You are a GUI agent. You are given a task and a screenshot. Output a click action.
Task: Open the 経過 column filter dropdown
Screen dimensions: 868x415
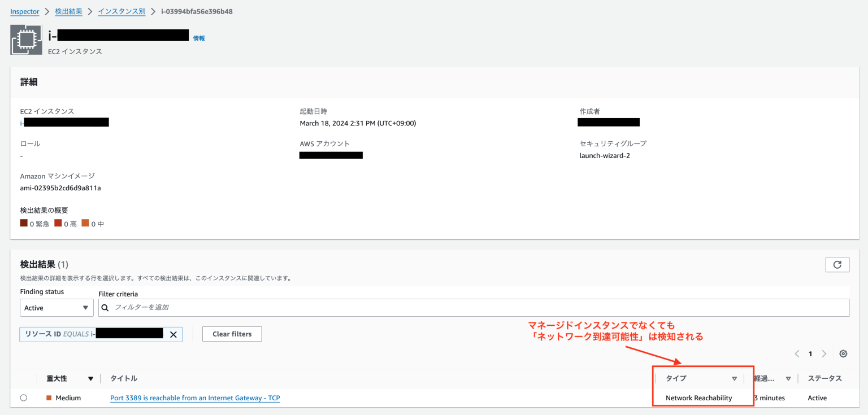pyautogui.click(x=788, y=378)
